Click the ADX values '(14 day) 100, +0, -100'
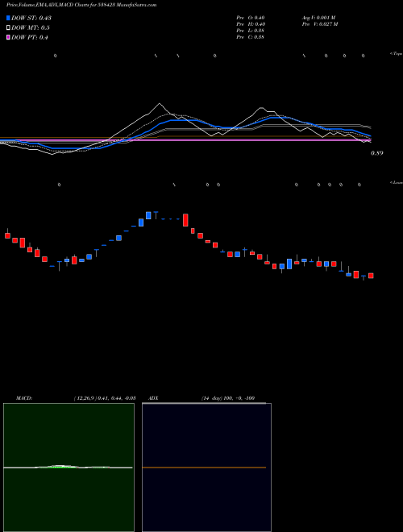Screen dimensions: 403x532 pos(228,398)
